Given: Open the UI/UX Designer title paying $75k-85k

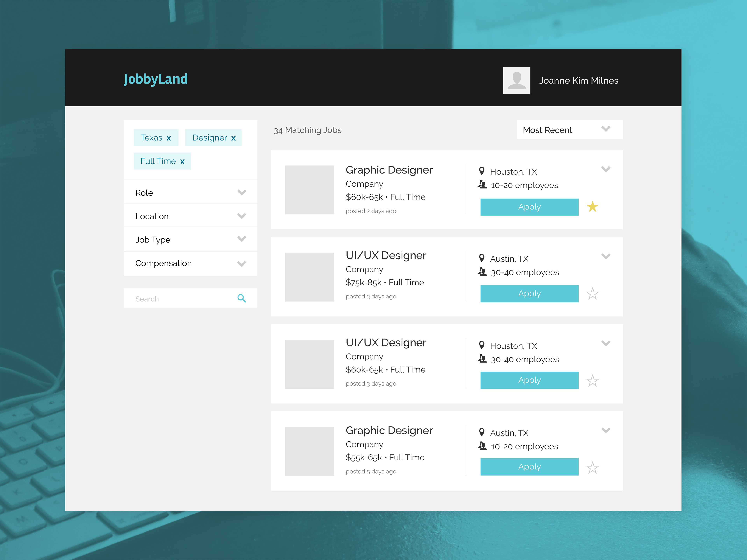Looking at the screenshot, I should point(386,255).
